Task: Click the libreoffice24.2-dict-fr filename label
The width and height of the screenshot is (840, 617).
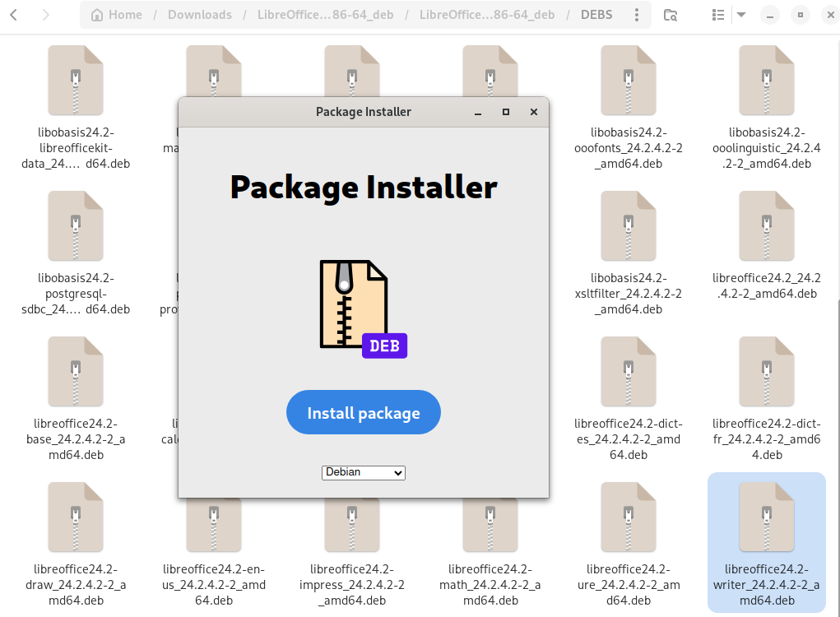Action: point(767,440)
